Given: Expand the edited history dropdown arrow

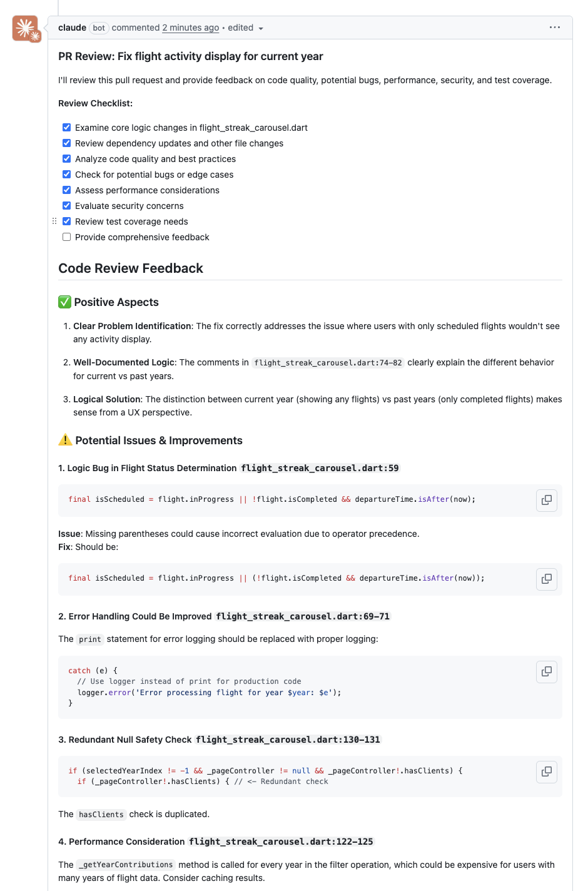Looking at the screenshot, I should (261, 28).
